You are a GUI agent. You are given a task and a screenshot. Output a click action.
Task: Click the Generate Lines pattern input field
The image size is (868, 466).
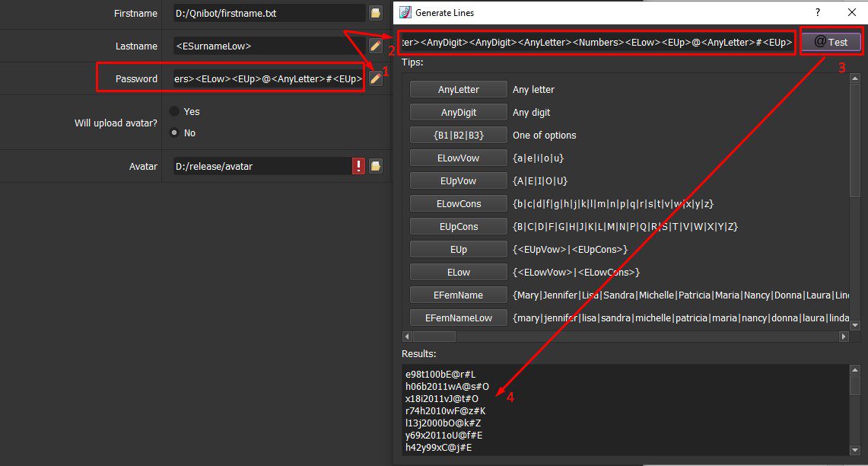597,42
